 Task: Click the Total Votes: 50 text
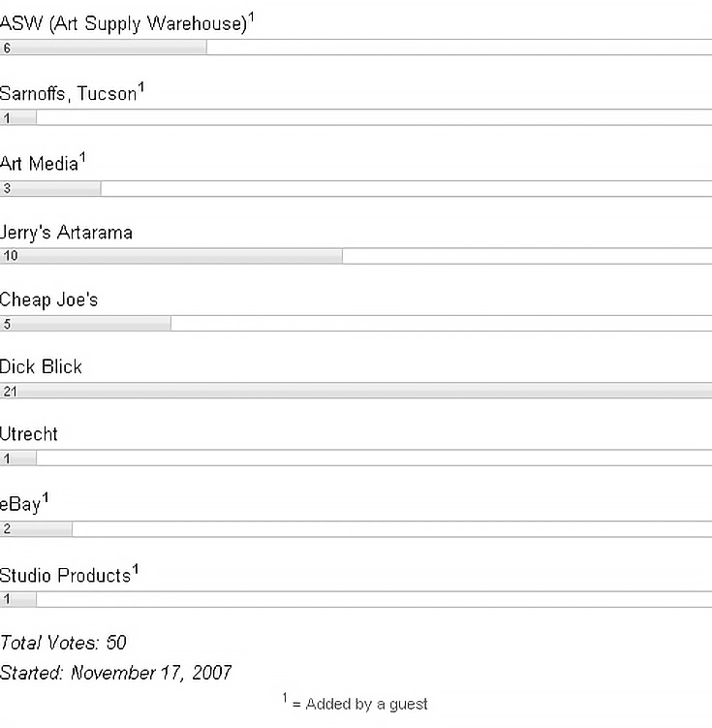coord(63,643)
